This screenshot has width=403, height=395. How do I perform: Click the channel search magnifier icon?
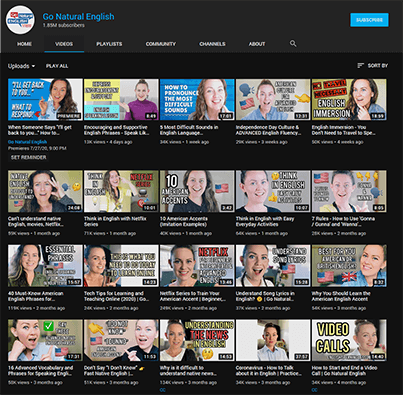(293, 44)
